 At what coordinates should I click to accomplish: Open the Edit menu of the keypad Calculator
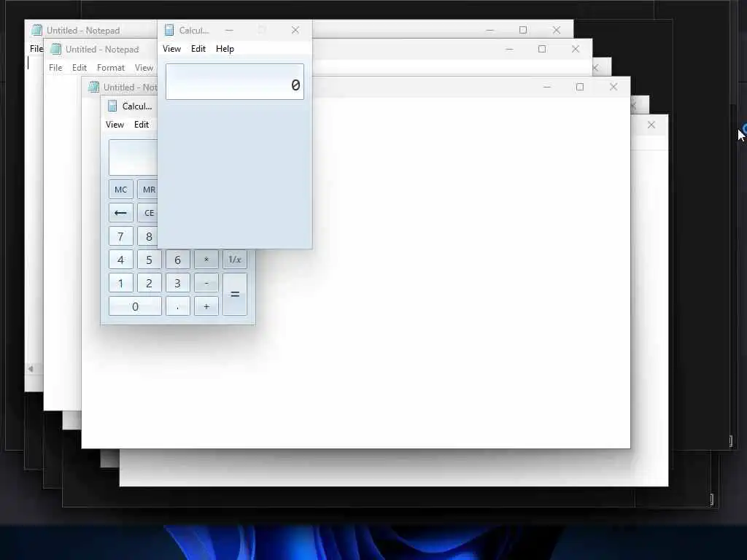142,124
